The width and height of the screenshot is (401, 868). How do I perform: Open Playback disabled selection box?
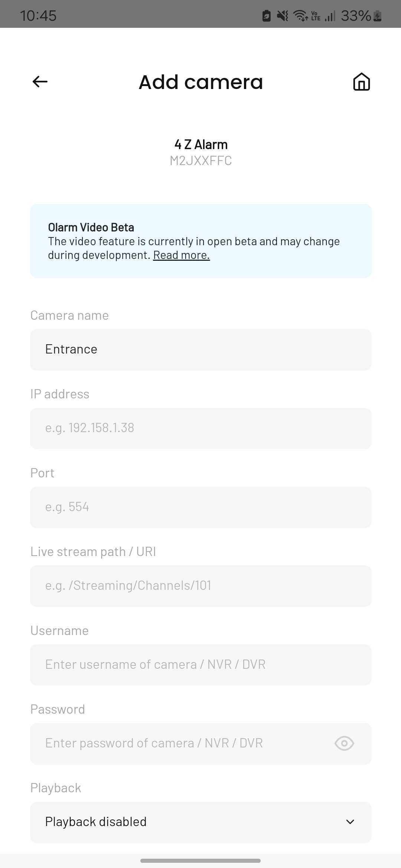coord(201,822)
